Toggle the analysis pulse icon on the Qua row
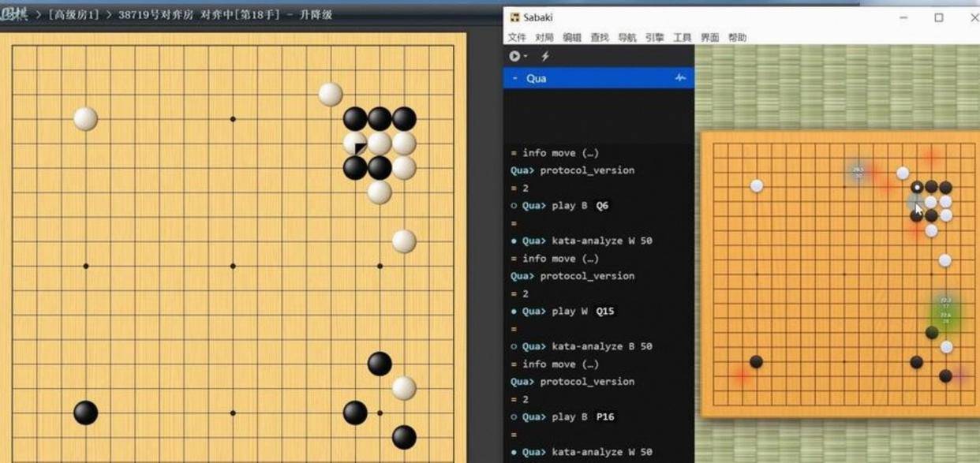The image size is (980, 463). pyautogui.click(x=680, y=78)
